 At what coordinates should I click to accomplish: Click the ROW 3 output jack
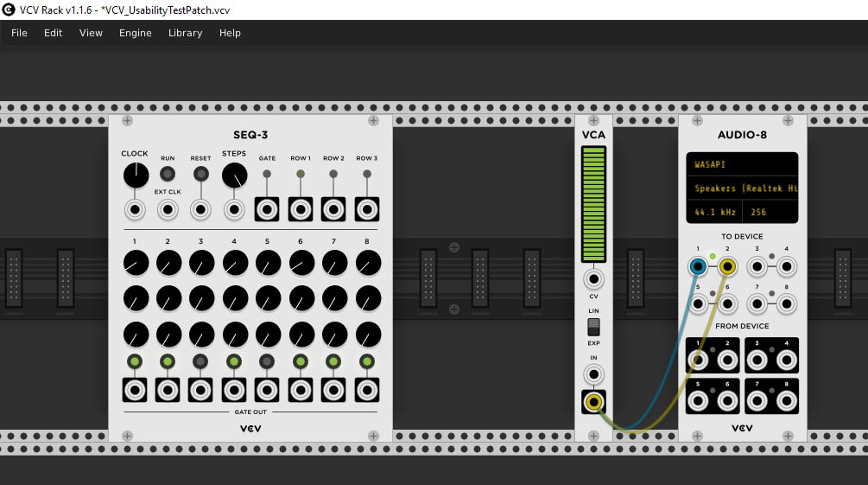click(366, 209)
